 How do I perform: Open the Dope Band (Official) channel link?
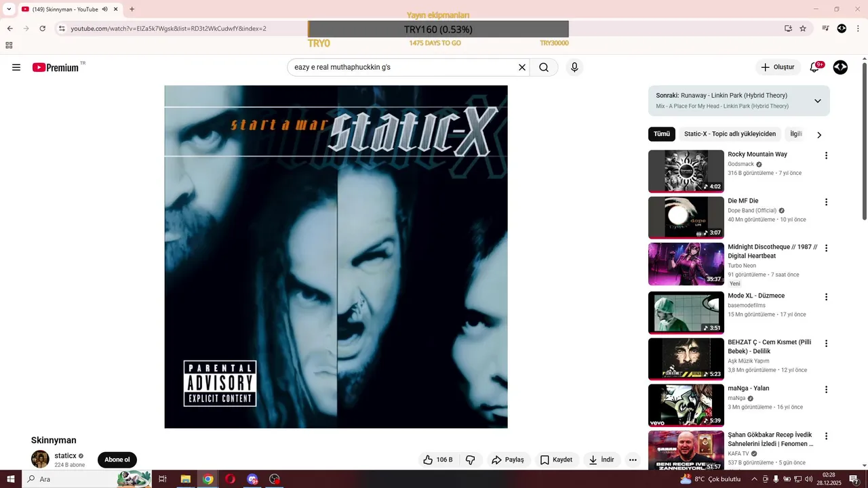coord(752,210)
